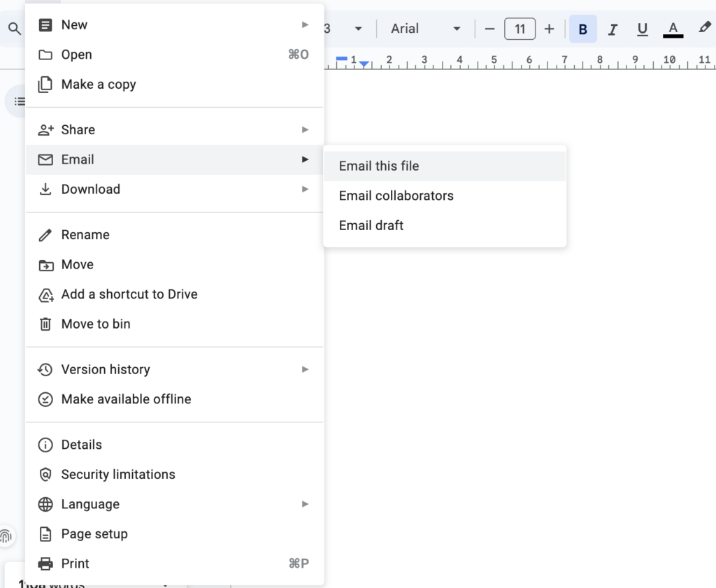Click the ruler first-line indent marker
The width and height of the screenshot is (716, 588).
coord(341,59)
